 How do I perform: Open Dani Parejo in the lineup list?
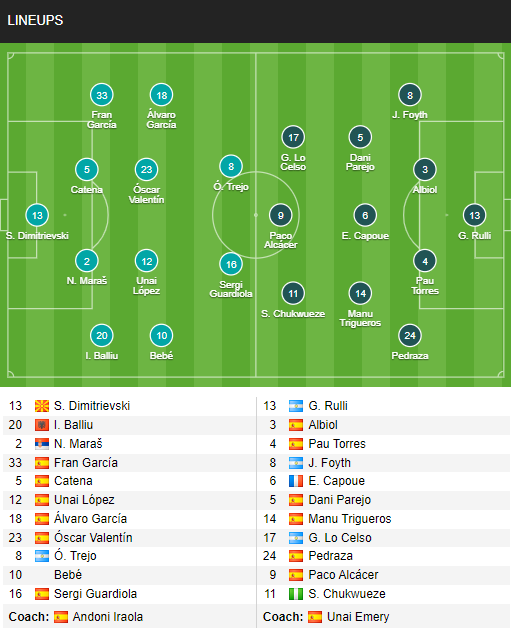340,500
